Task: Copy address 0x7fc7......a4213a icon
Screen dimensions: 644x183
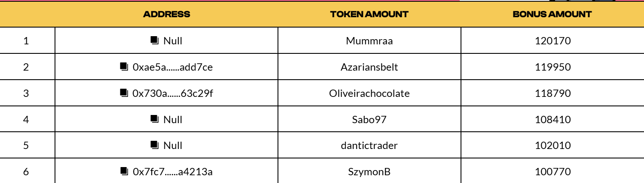Action: tap(124, 171)
